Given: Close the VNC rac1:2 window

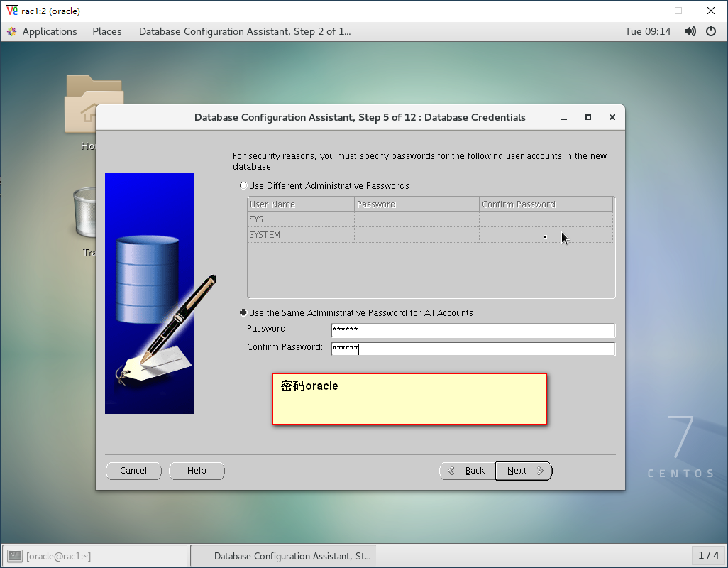Looking at the screenshot, I should point(710,11).
